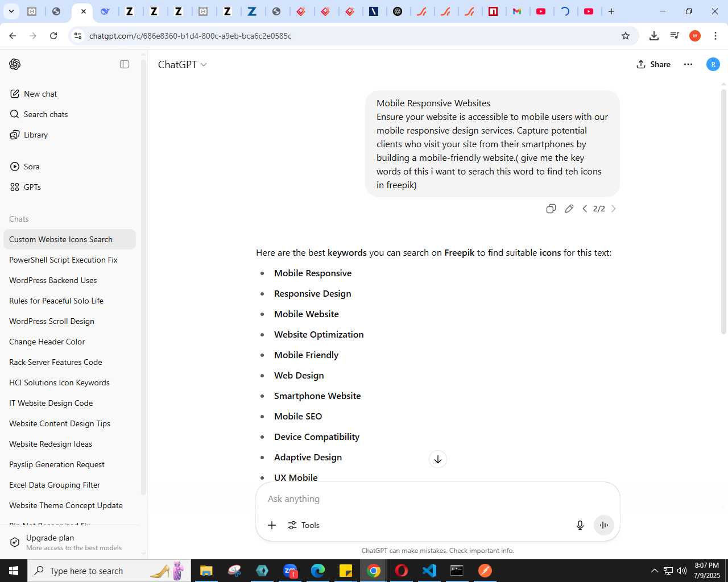Screen dimensions: 728x582
Task: Open tab search dropdown arrow
Action: click(x=11, y=11)
